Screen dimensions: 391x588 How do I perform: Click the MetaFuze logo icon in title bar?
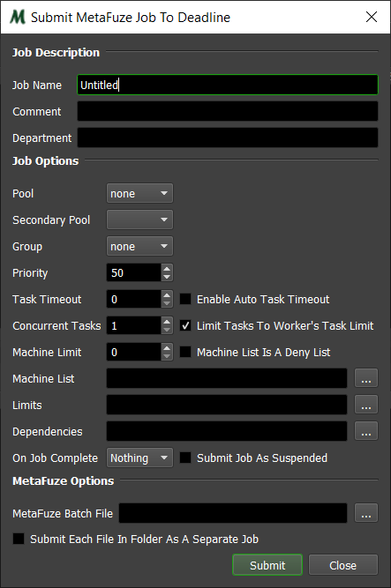coord(18,18)
